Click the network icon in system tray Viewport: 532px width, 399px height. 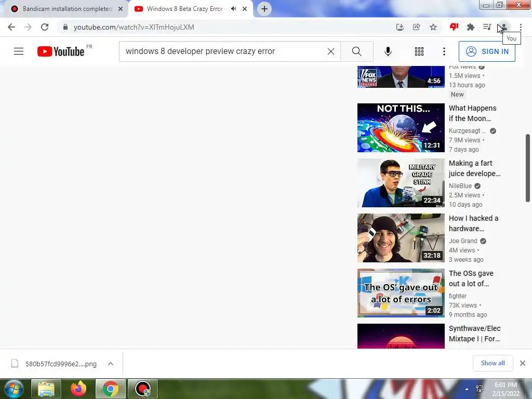[480, 389]
